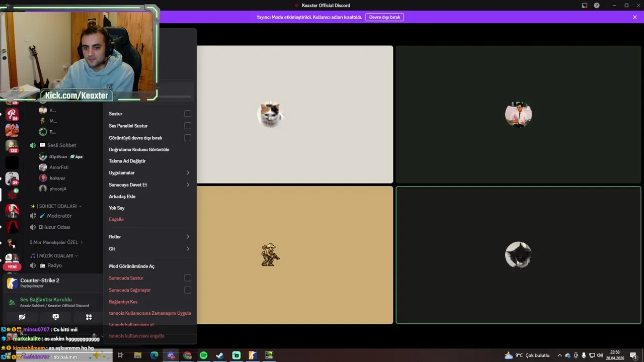Open Discord inbox icon in title bar
644x362 pixels.
point(585,6)
